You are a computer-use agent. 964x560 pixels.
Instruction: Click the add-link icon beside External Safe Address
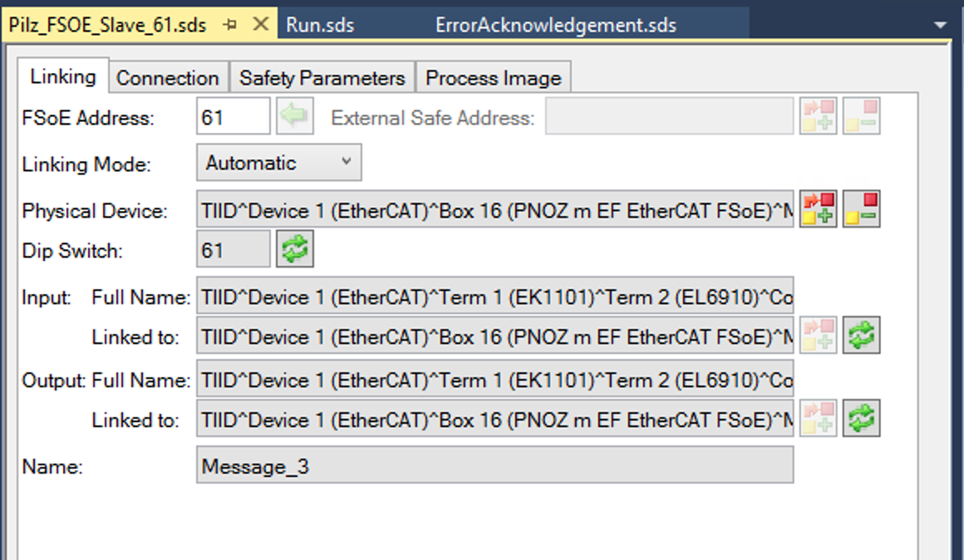(819, 116)
